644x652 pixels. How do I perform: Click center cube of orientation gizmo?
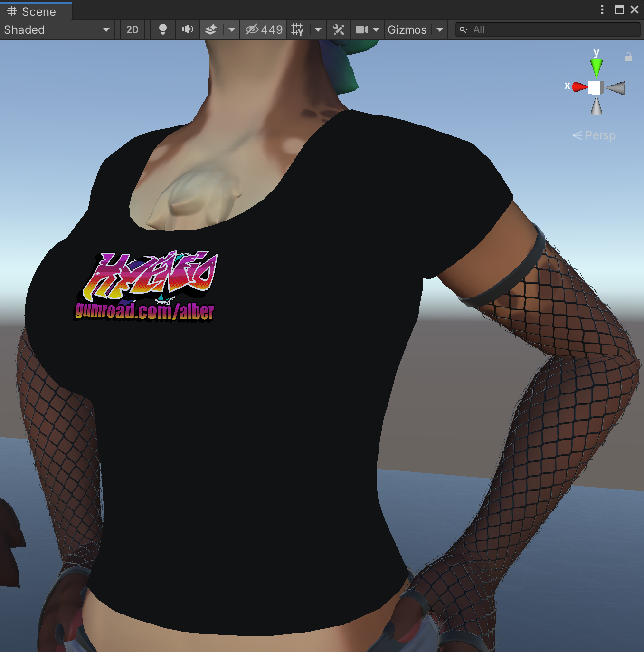click(595, 88)
